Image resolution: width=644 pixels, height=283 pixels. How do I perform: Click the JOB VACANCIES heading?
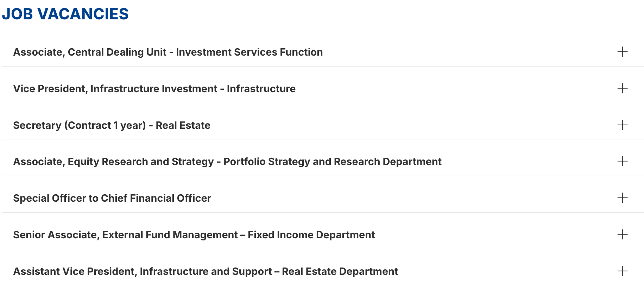(x=65, y=14)
